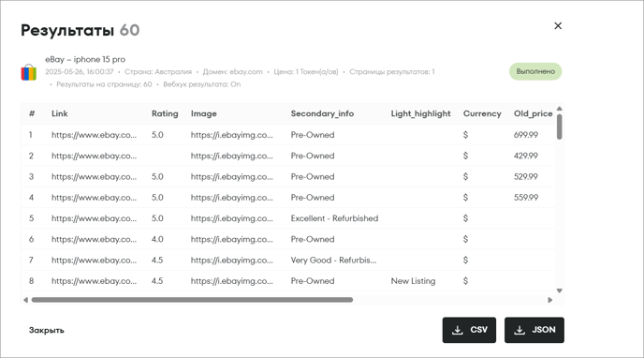
Task: Click the Результаты 60 heading
Action: click(x=80, y=30)
